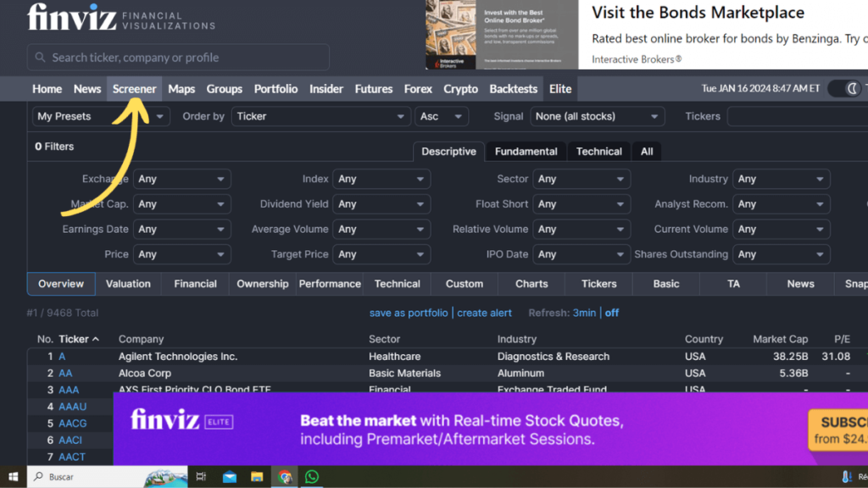Turn refresh off link

612,313
